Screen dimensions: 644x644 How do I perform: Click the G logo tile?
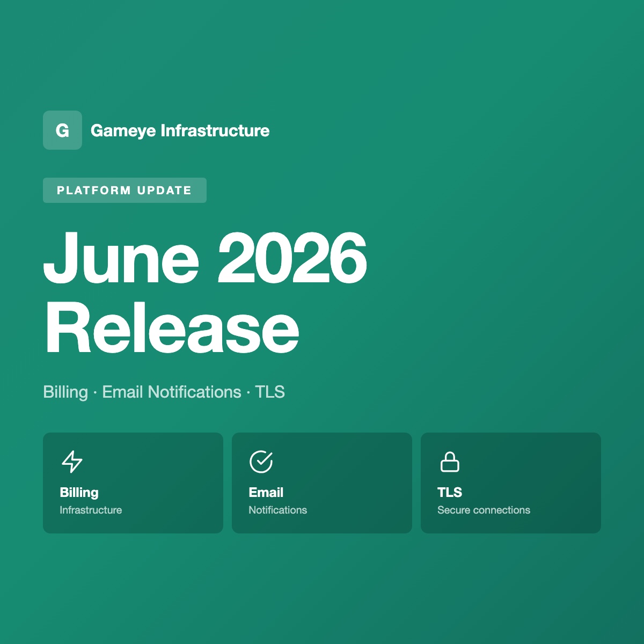pos(62,130)
